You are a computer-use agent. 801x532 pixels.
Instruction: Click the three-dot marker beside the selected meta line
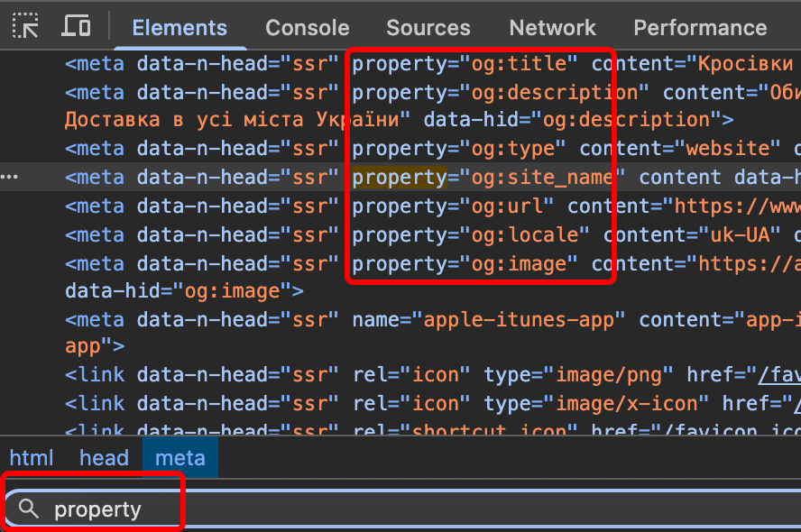[x=10, y=177]
